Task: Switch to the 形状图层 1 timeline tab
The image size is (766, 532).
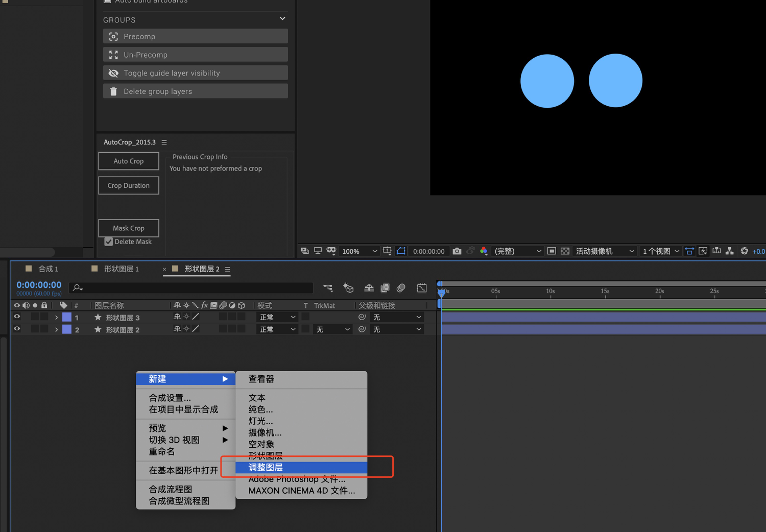Action: [122, 269]
